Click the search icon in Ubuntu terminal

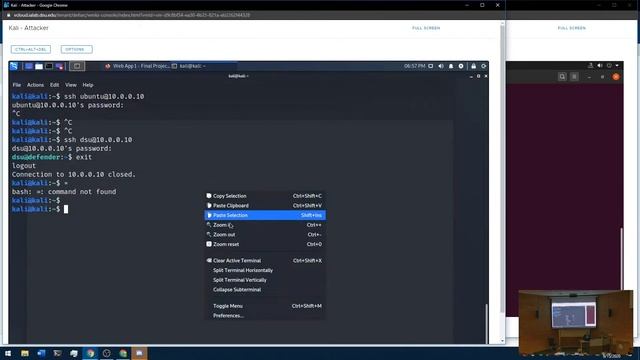point(562,77)
